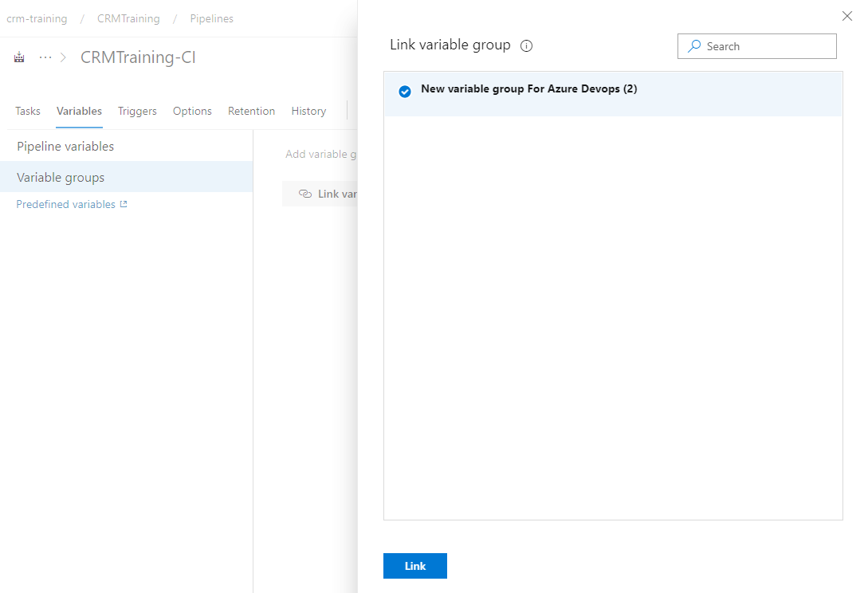Open the History tab
Image resolution: width=868 pixels, height=593 pixels.
tap(308, 112)
